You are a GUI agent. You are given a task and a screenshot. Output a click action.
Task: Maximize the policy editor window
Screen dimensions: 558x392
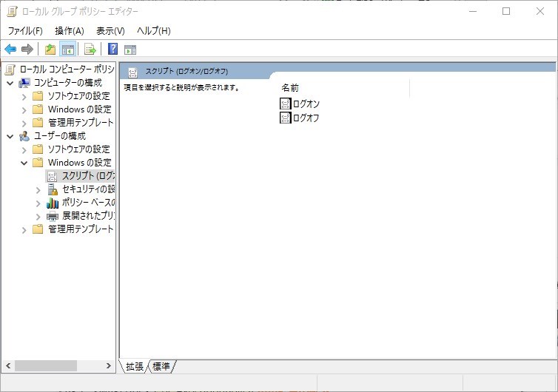pos(506,11)
